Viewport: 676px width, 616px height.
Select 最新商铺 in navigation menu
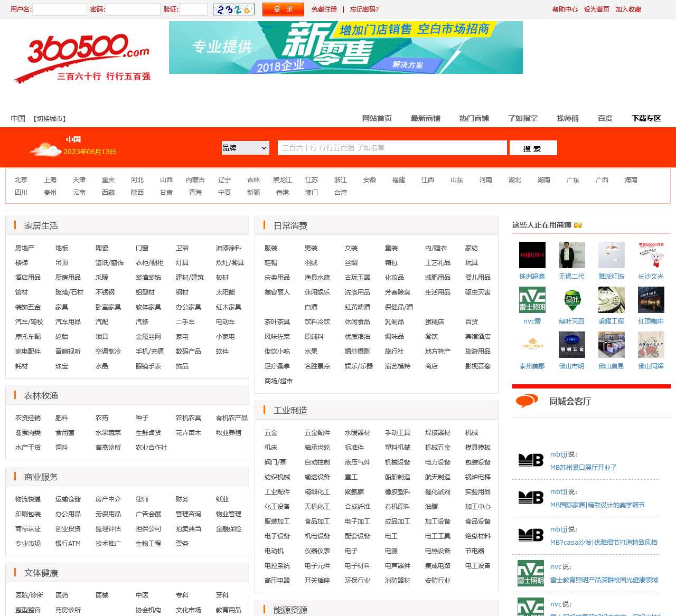click(425, 118)
